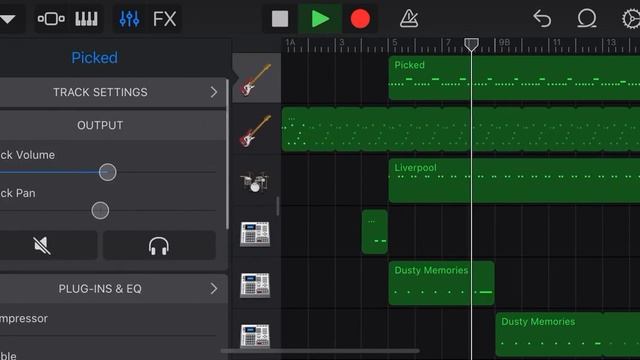640x360 pixels.
Task: Undo the last action
Action: pyautogui.click(x=542, y=19)
